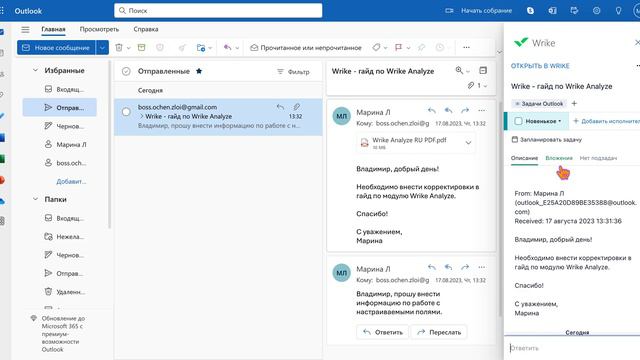Check the circle on boss.ochen.zloi email
The image size is (640, 360).
tap(126, 111)
